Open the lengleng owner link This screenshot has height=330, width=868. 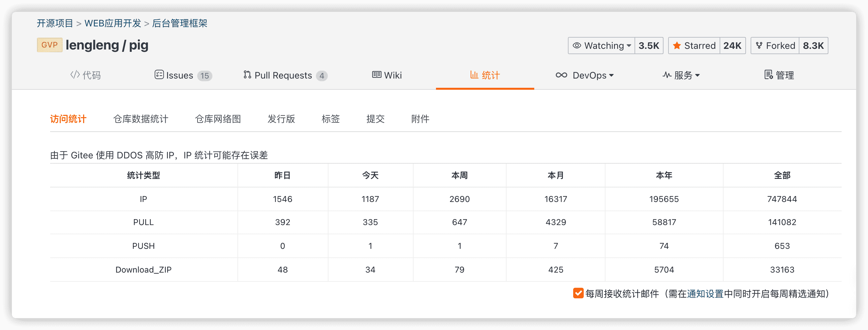92,45
